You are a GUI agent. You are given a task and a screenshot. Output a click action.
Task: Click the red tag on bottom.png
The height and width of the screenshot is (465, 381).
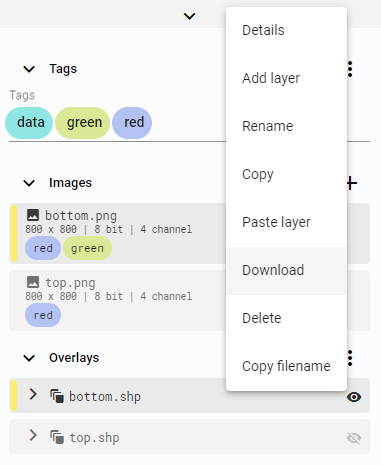(x=43, y=248)
